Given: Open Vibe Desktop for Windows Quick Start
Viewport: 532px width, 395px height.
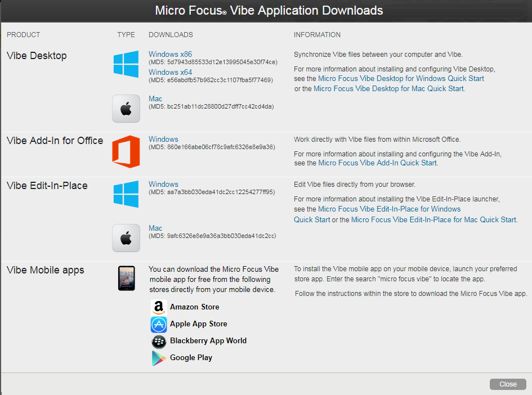Looking at the screenshot, I should tap(401, 79).
